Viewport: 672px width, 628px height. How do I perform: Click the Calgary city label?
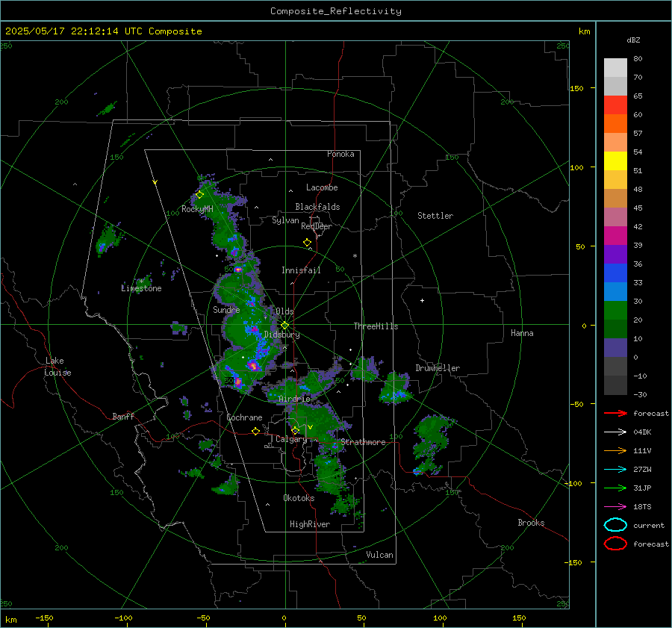(x=291, y=439)
